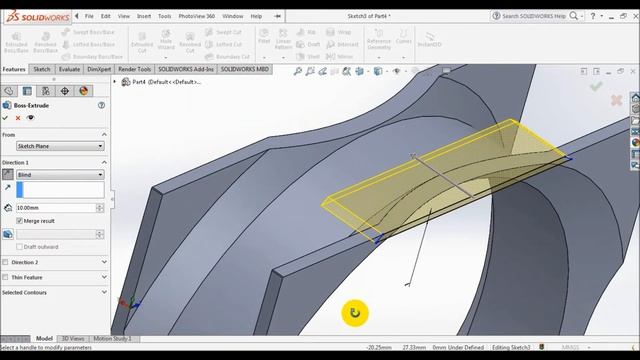Open DisplayManager tab icon
Screen dimensions: 640x360
pos(83,91)
